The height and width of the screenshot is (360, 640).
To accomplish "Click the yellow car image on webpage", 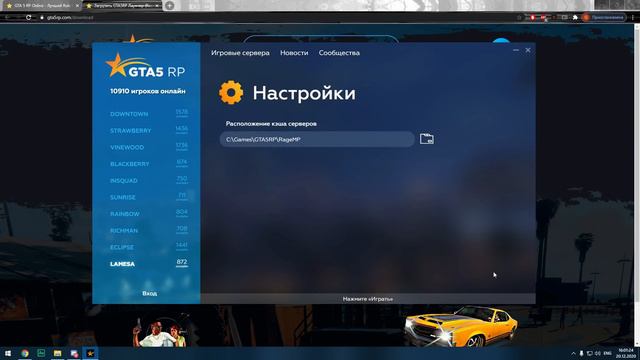I will coord(461,326).
